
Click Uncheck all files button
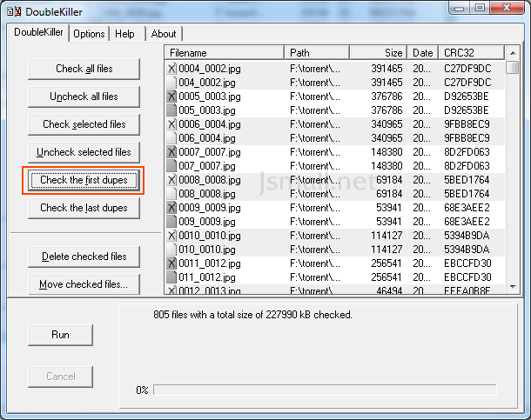click(x=84, y=97)
